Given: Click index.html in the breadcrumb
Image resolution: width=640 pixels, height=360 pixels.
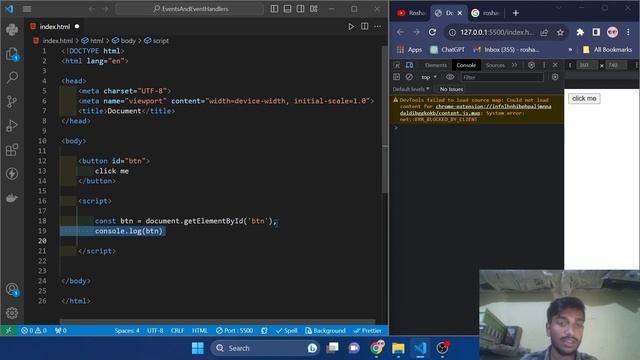Looking at the screenshot, I should [58, 41].
